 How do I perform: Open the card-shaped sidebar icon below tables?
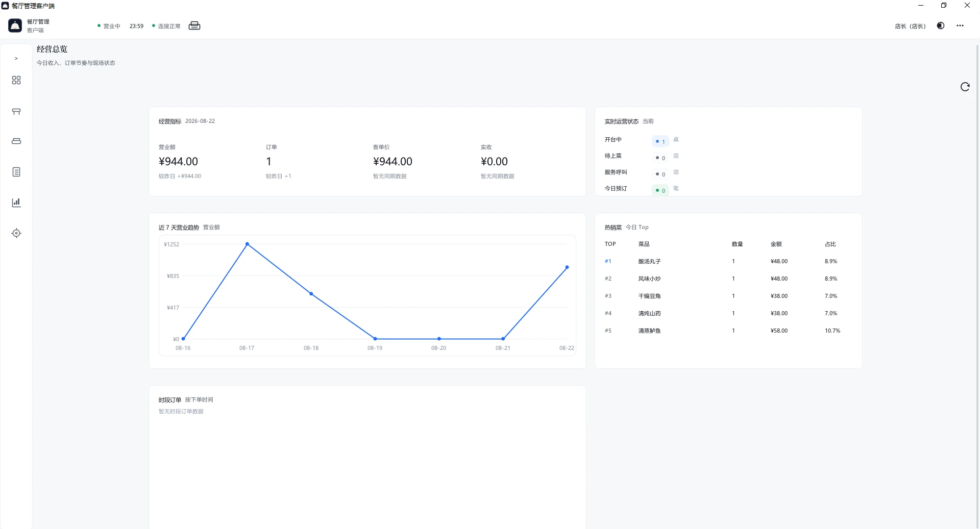16,141
